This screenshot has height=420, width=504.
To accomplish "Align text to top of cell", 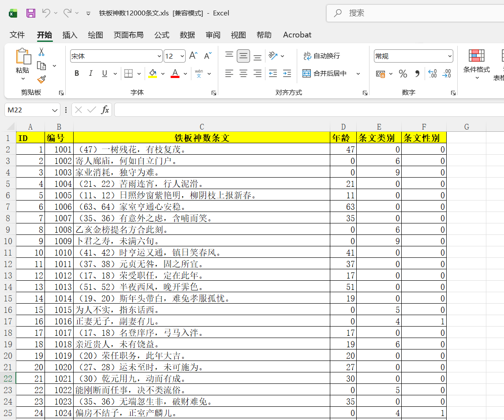I will click(229, 56).
